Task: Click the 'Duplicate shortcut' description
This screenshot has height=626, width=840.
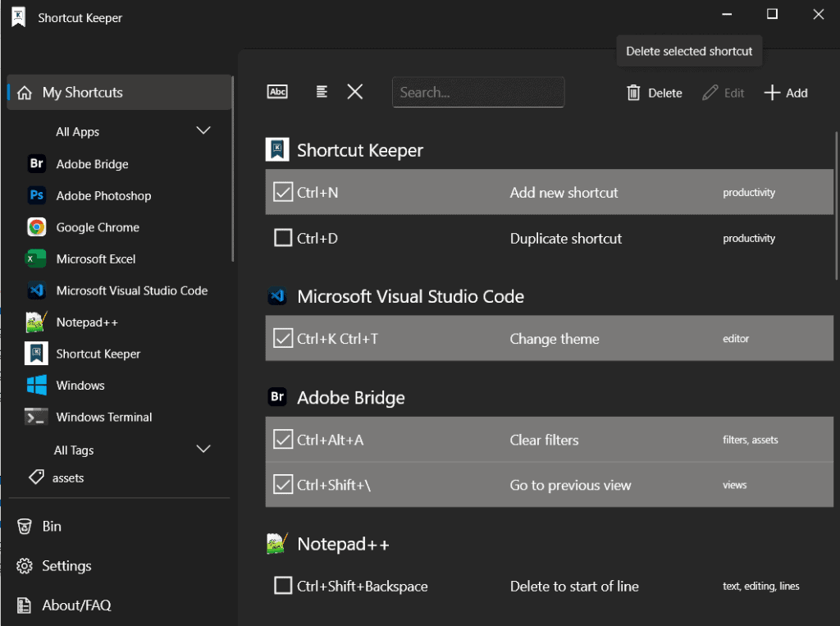Action: (x=566, y=238)
